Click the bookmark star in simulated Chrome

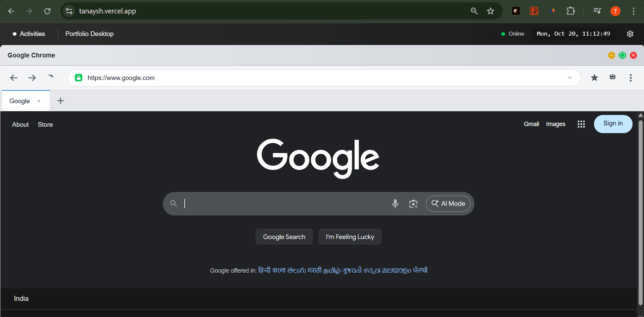tap(594, 78)
